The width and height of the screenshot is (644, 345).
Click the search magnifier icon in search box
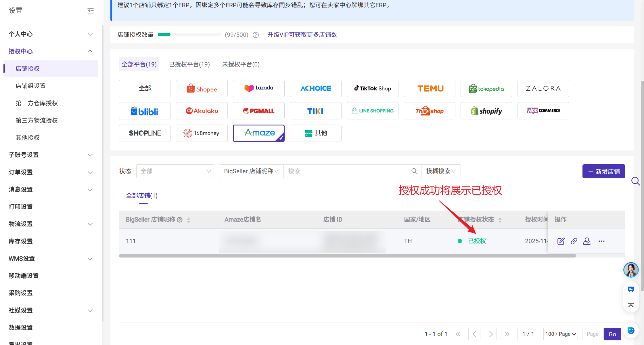coord(414,171)
